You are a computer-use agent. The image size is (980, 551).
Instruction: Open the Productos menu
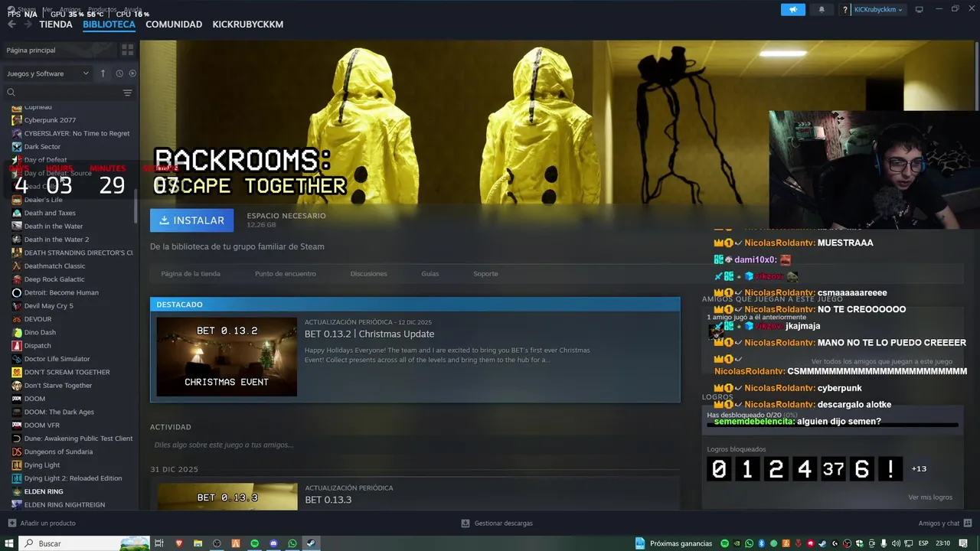pos(102,10)
